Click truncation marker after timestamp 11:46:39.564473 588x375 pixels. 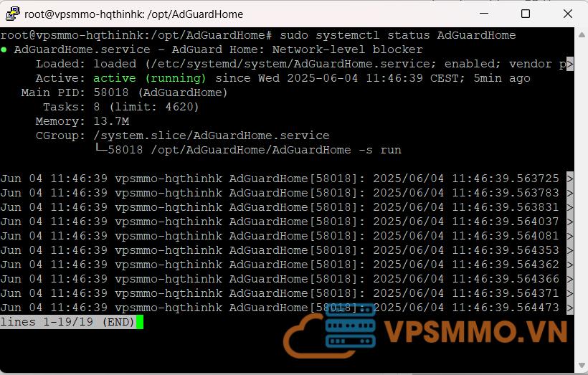click(x=570, y=308)
